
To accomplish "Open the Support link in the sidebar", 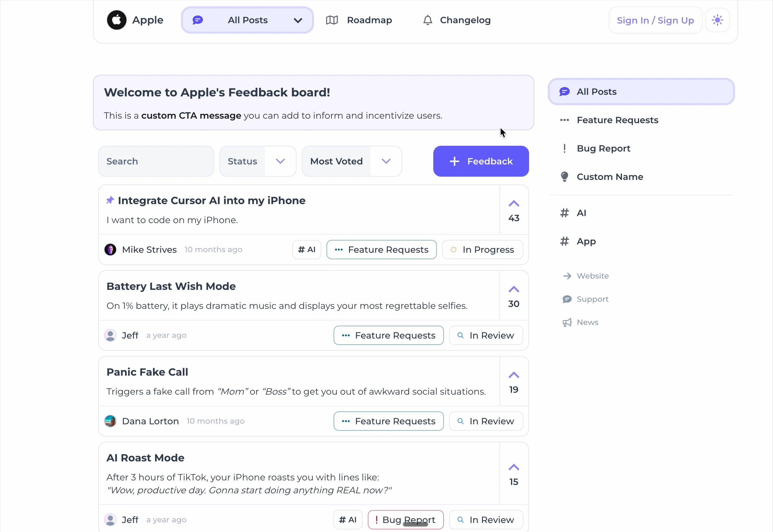I will 592,299.
